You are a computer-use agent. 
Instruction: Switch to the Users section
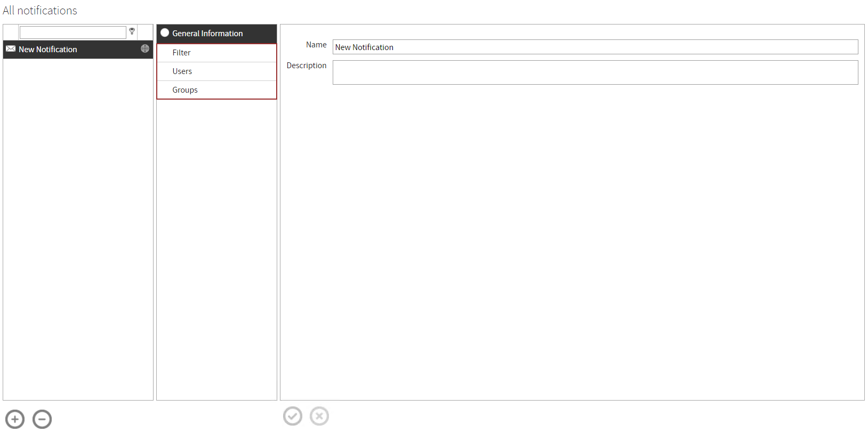(x=216, y=71)
